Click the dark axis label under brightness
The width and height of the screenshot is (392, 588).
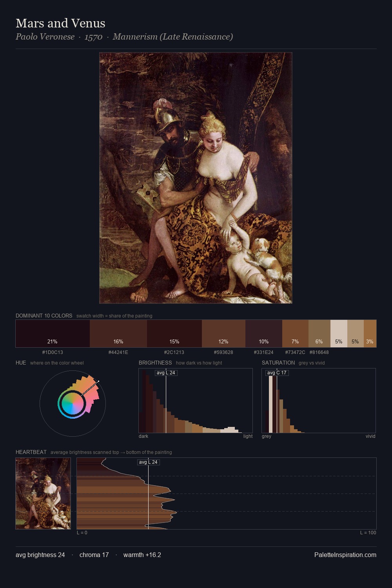coord(143,436)
